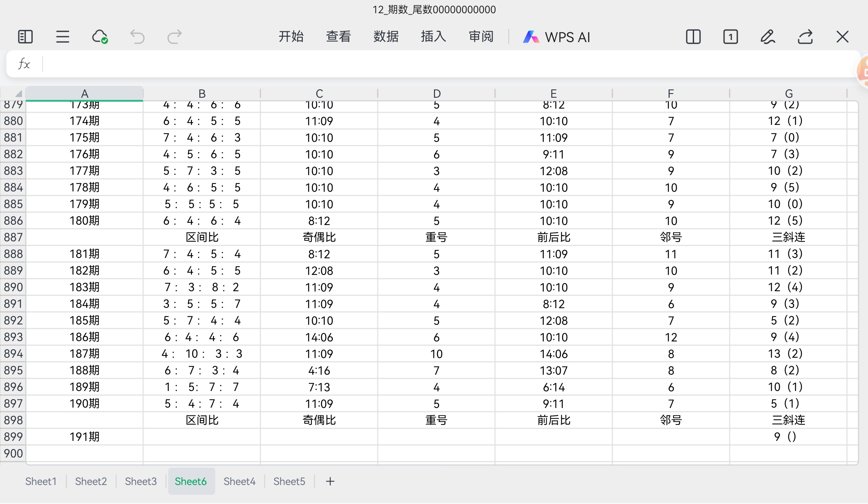The image size is (868, 504).
Task: Switch to Sheet4 tab
Action: click(240, 482)
